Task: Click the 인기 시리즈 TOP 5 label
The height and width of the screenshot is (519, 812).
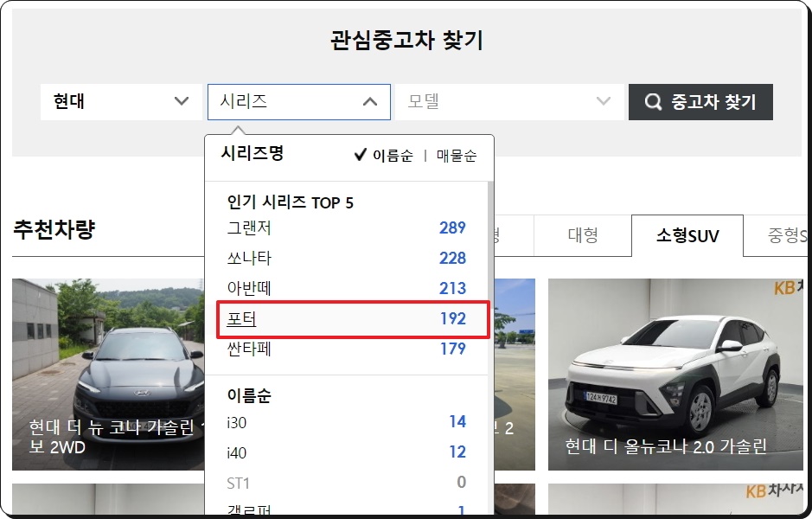Action: click(290, 202)
